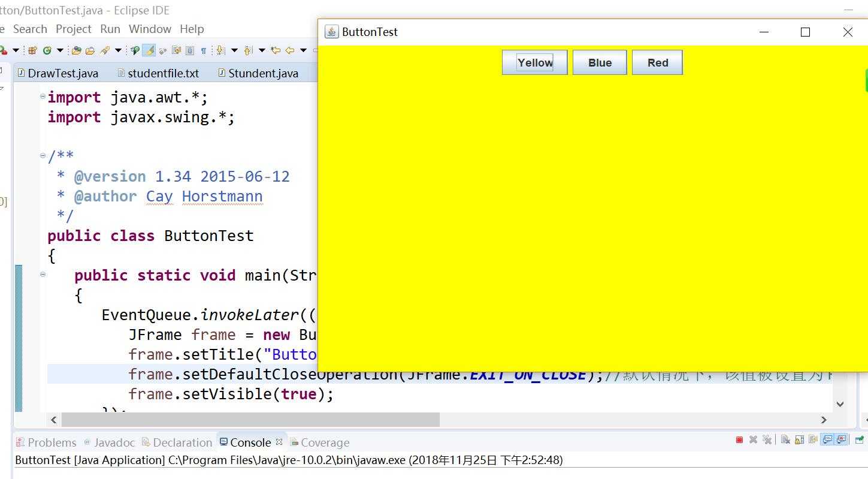
Task: Click Remove All Terminated Launches icon
Action: 767,440
